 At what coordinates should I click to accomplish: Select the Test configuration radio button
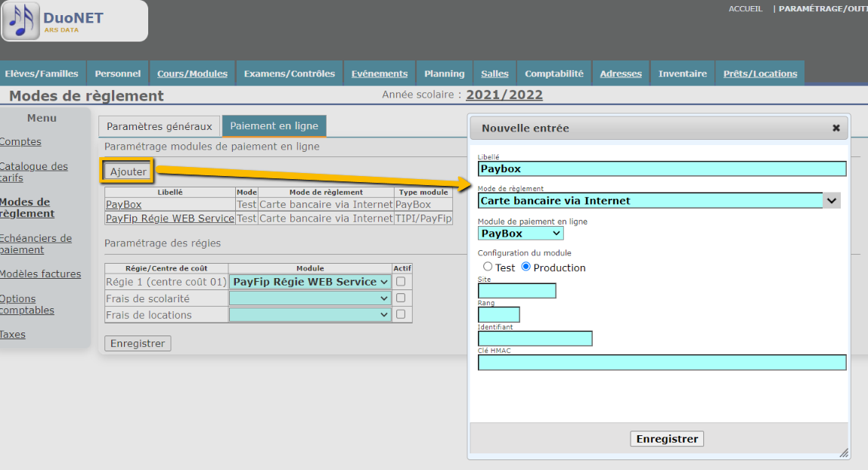(x=488, y=267)
